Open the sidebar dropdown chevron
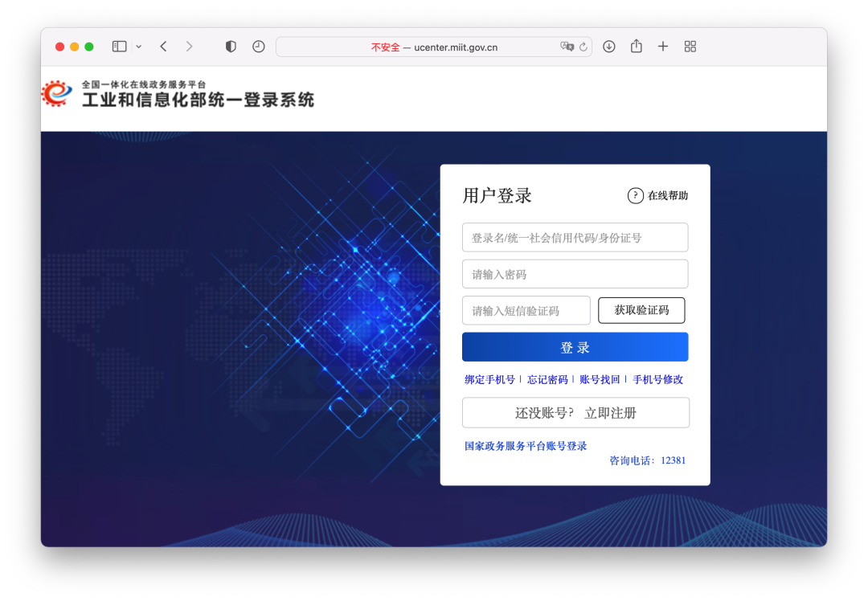Image resolution: width=868 pixels, height=601 pixels. [x=139, y=47]
